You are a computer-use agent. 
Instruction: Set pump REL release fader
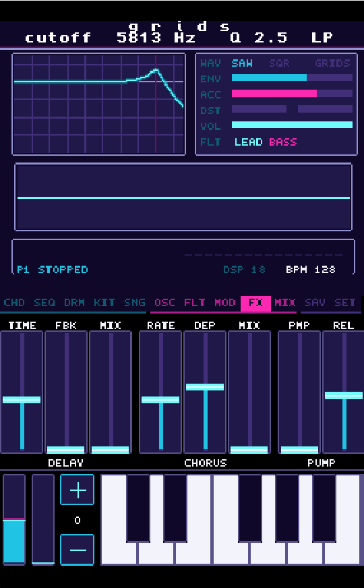click(343, 392)
